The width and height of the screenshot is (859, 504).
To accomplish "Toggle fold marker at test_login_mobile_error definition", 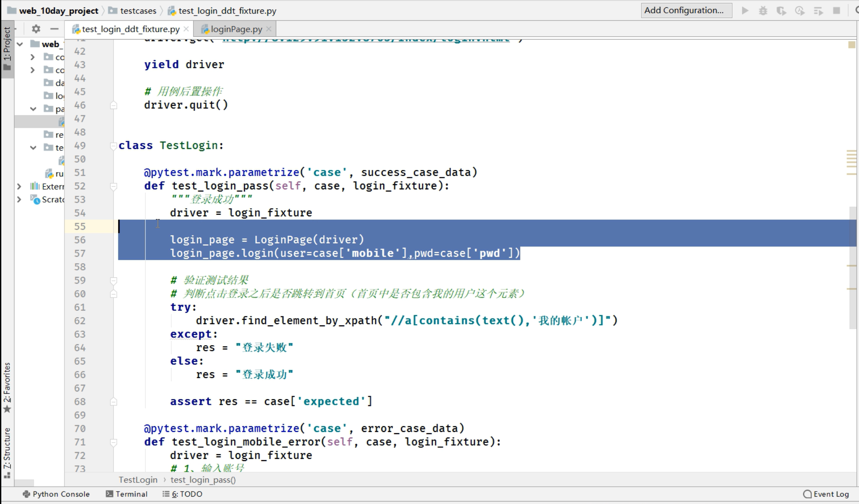I will 113,442.
